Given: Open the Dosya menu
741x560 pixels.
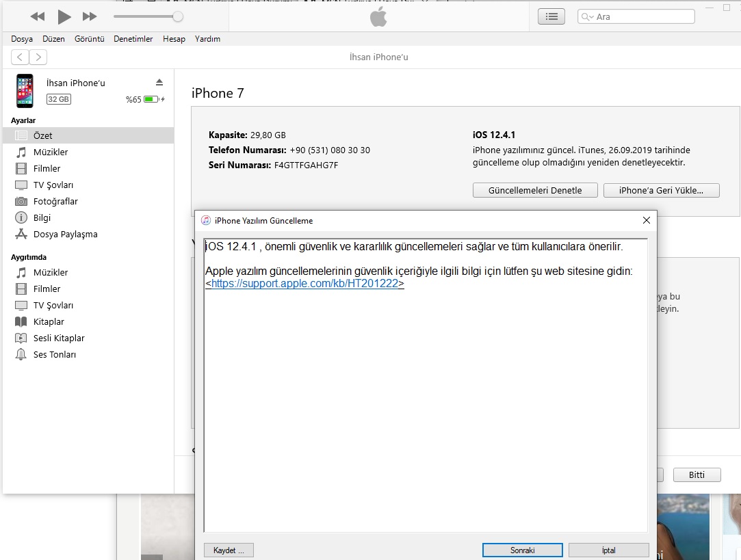Looking at the screenshot, I should click(22, 39).
